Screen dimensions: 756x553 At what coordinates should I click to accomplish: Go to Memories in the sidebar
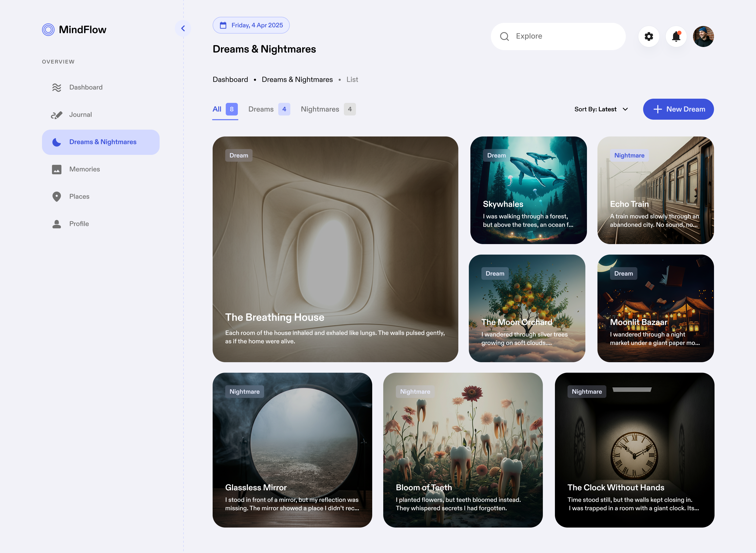point(101,169)
